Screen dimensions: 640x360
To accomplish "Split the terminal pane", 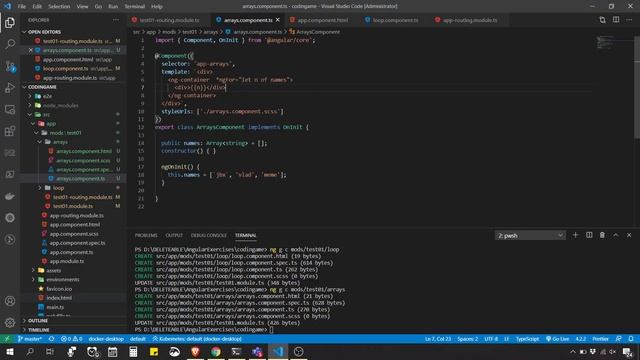I will coord(589,235).
